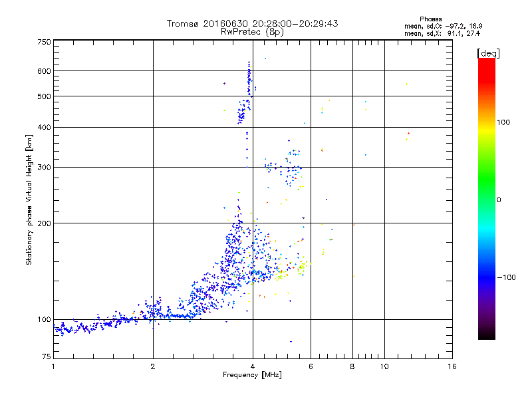Click the y-axis '300' tick label
The image size is (532, 399).
tap(44, 167)
